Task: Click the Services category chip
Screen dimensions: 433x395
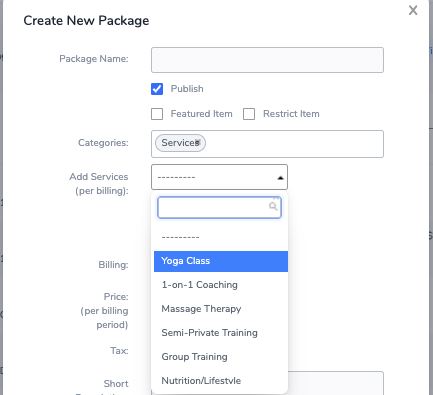Action: [x=180, y=143]
